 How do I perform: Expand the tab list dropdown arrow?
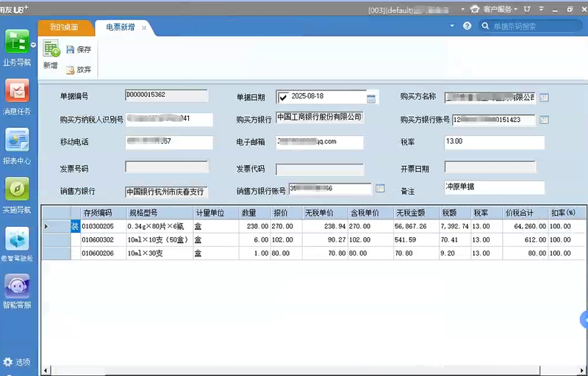[x=452, y=26]
